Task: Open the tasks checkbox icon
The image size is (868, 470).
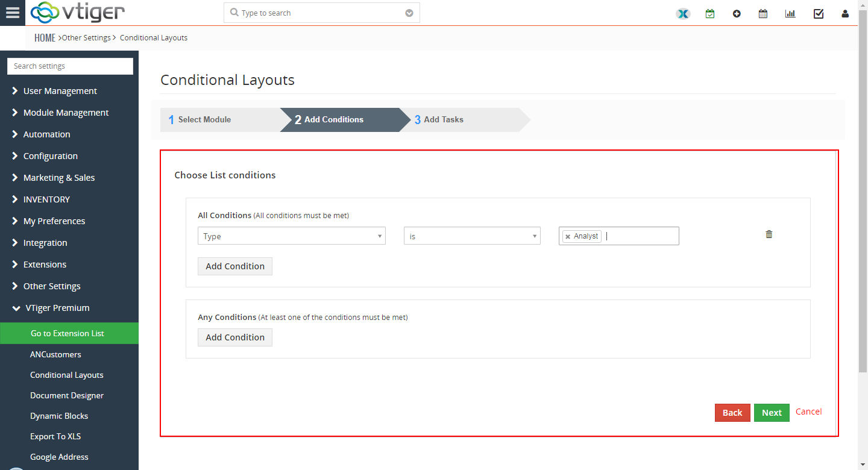Action: point(819,13)
